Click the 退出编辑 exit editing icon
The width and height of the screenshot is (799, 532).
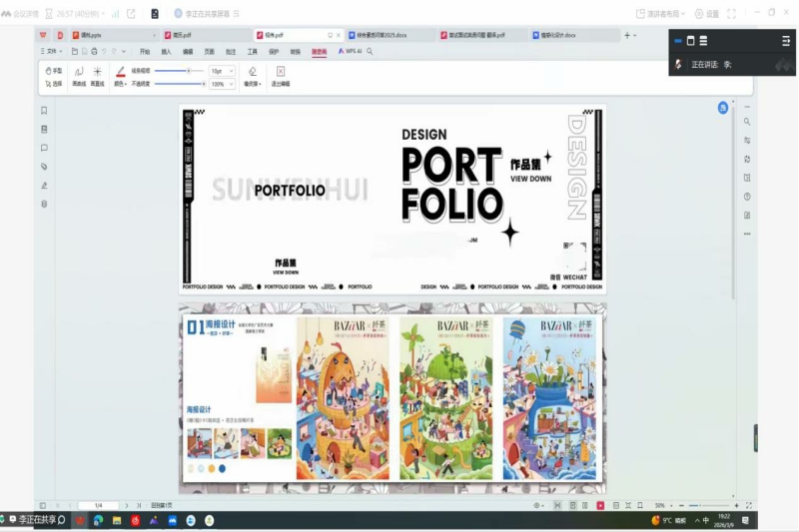pos(281,75)
